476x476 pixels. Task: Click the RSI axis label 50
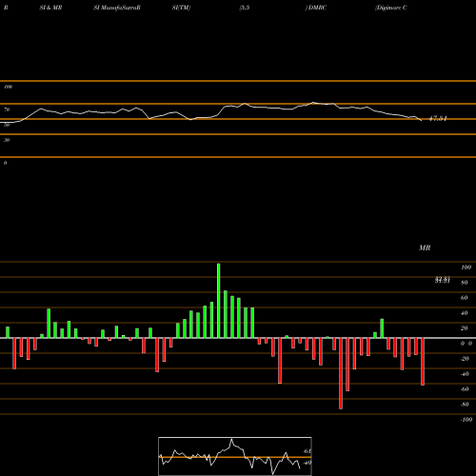[x=7, y=125]
